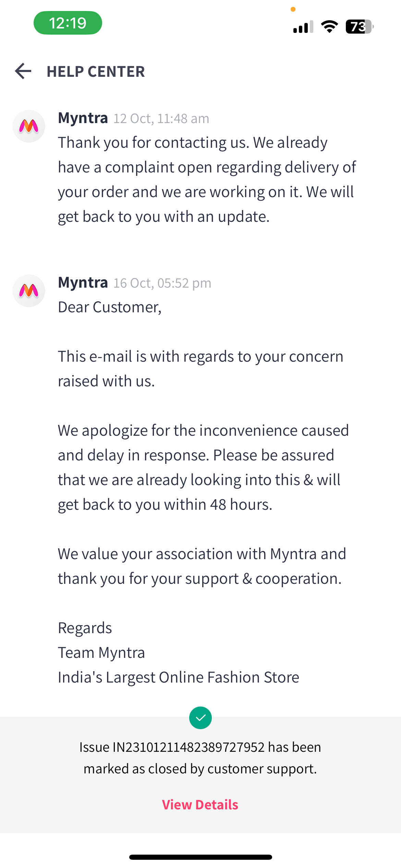The width and height of the screenshot is (401, 868).
Task: Tap the HELP CENTER header title
Action: (x=96, y=72)
